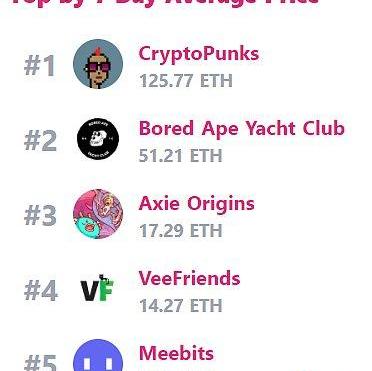
Task: Click the VeeFriends VF logo
Action: [97, 288]
